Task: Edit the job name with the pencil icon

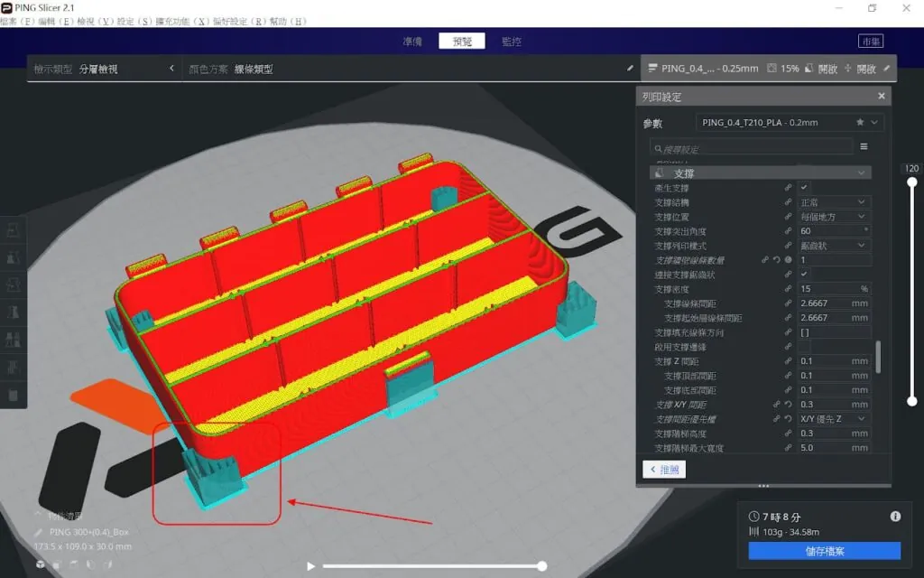Action: tap(40, 532)
